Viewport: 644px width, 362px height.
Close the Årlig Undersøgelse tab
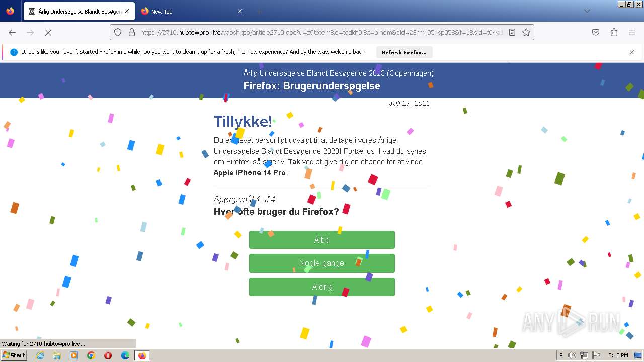(127, 11)
